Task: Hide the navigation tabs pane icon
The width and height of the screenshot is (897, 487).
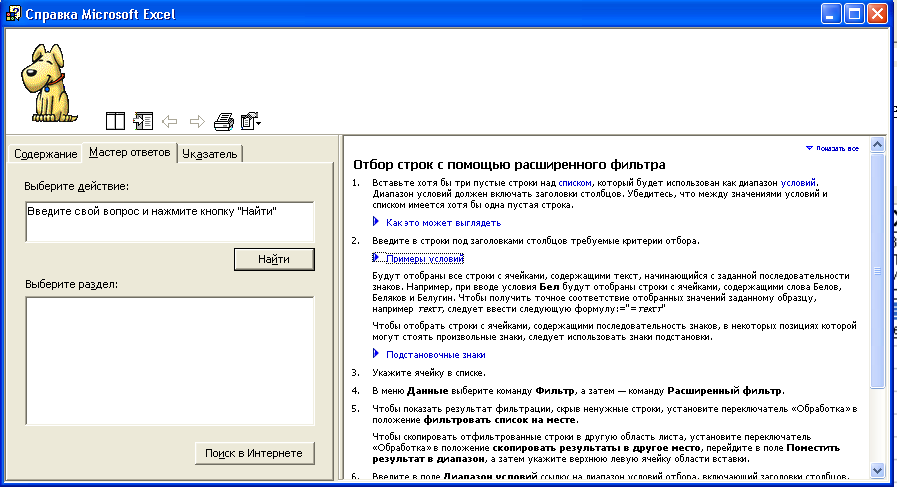Action: pos(143,121)
